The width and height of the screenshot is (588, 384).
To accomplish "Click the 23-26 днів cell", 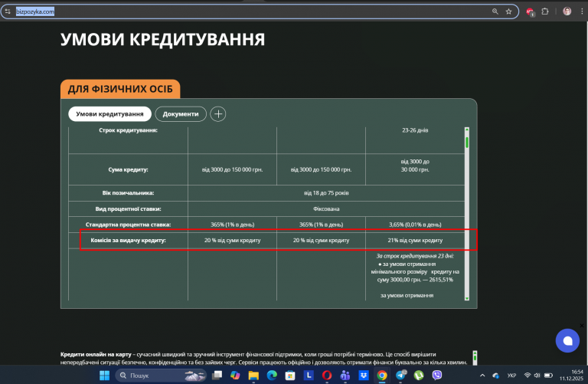I will click(415, 130).
